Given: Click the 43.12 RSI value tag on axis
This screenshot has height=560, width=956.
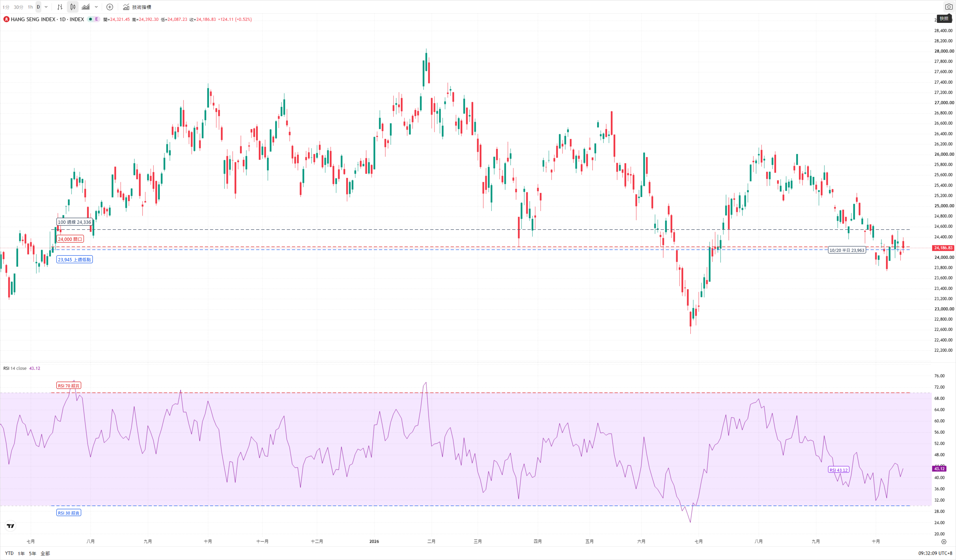Looking at the screenshot, I should 939,469.
